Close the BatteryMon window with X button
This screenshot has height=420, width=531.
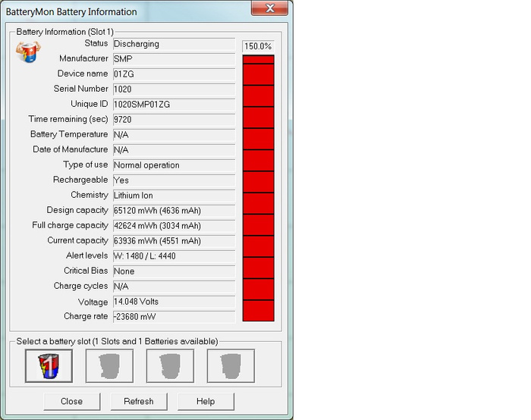(x=269, y=11)
